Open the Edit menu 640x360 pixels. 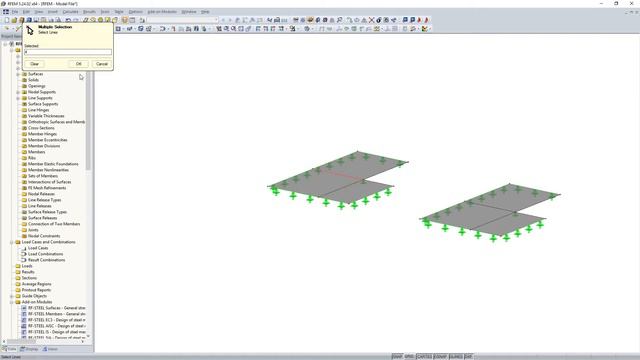click(26, 12)
